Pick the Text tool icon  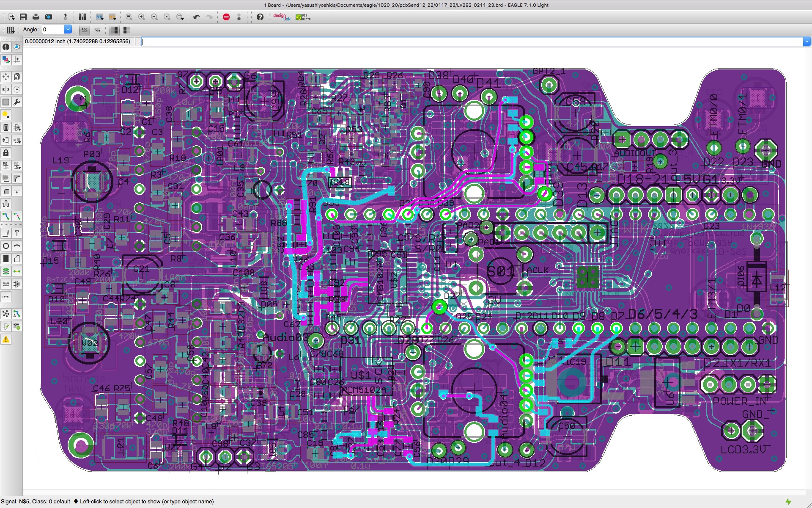[17, 233]
